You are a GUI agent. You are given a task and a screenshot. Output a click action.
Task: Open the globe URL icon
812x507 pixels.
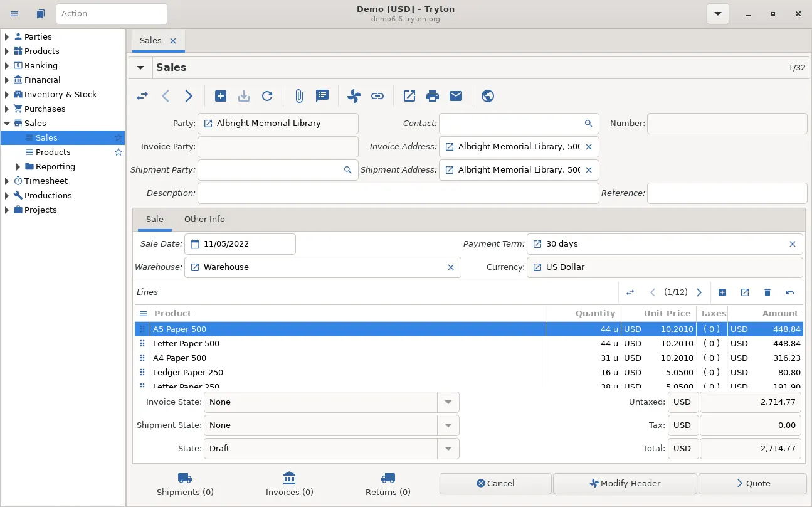pos(488,96)
